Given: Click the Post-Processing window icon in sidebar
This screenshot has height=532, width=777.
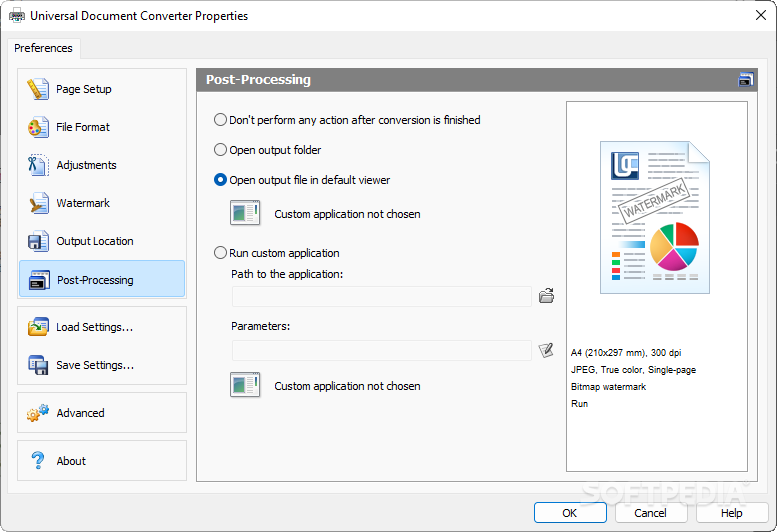Looking at the screenshot, I should point(39,280).
